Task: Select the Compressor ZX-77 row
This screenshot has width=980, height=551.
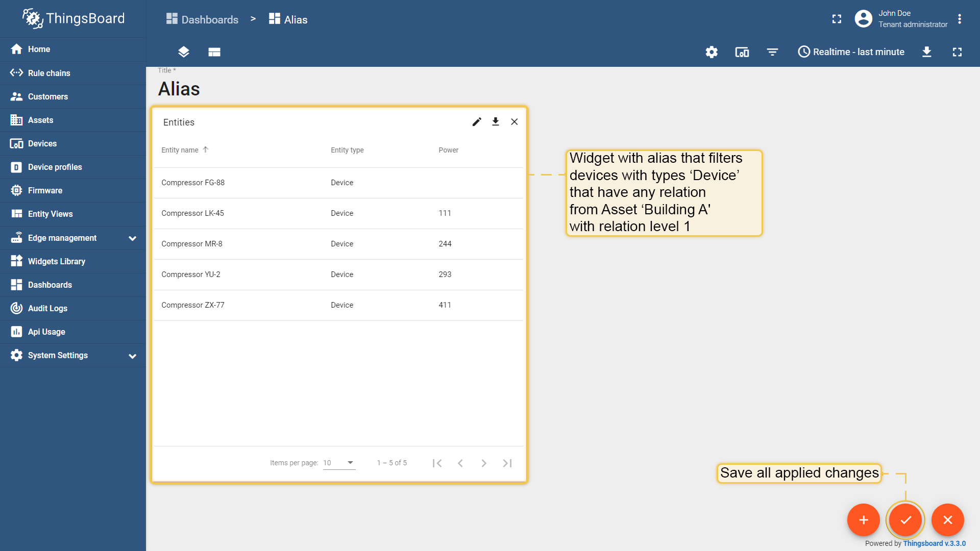Action: (339, 305)
